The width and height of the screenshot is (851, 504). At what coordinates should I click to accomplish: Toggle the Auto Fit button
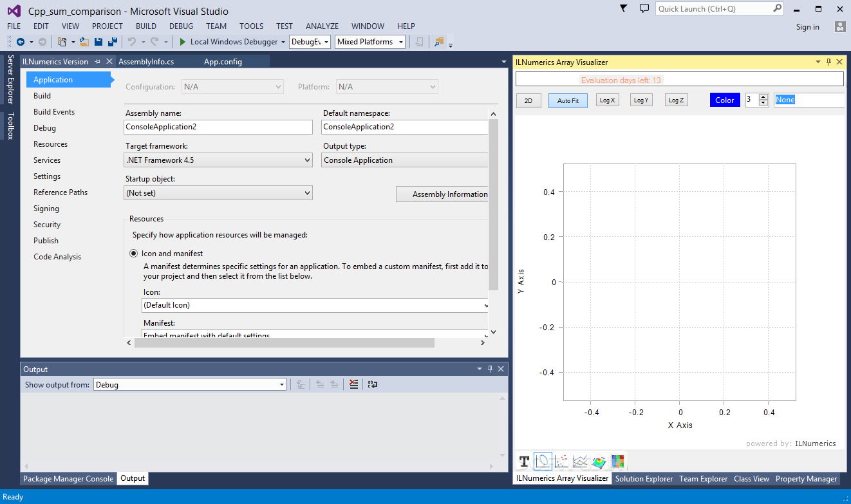coord(568,100)
